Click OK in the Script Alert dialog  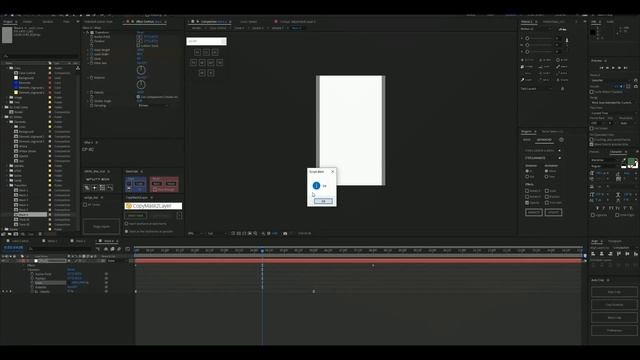[323, 201]
